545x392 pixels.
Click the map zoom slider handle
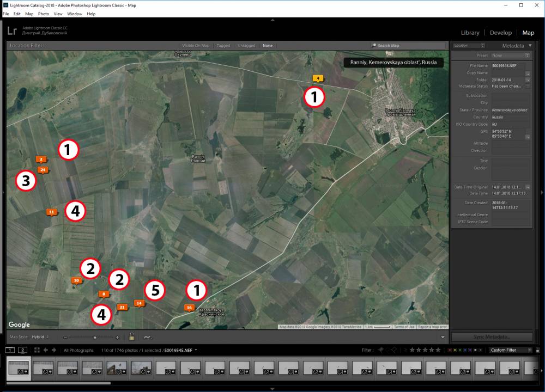pyautogui.click(x=95, y=338)
